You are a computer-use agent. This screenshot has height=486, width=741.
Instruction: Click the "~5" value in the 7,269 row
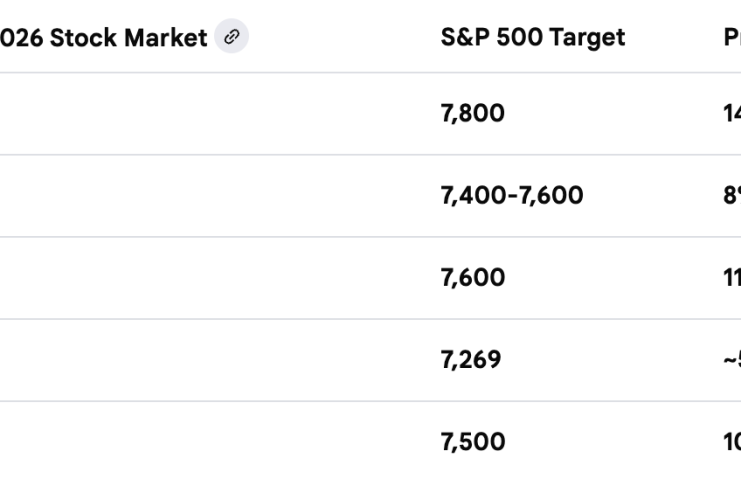[731, 360]
